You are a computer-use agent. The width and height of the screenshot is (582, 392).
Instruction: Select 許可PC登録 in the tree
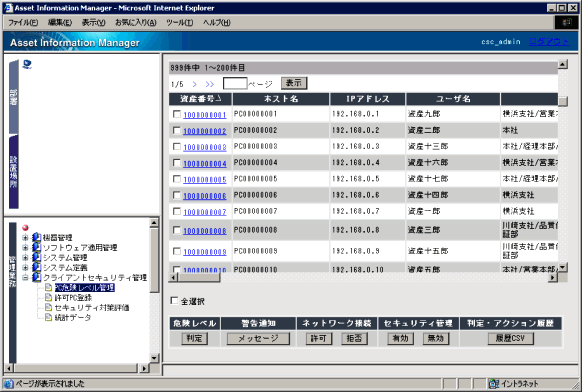(x=73, y=297)
